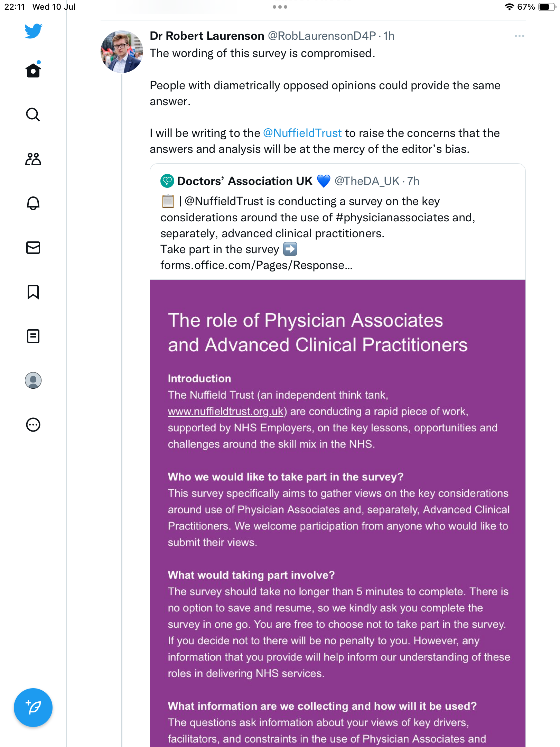Viewport: 560px width, 747px height.
Task: View Dr Robert Laurenson's profile picture
Action: point(122,52)
